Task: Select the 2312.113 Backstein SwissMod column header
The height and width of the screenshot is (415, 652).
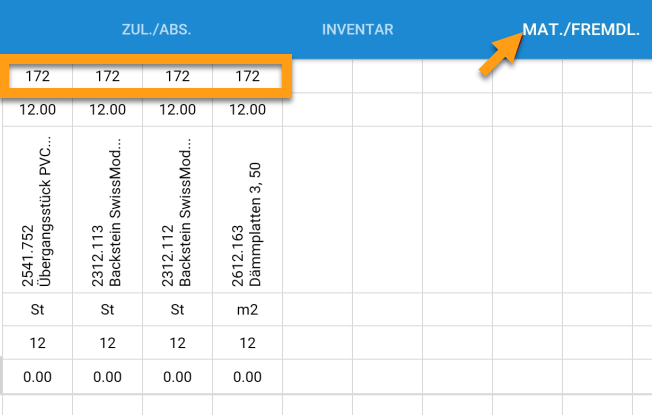Action: (108, 210)
